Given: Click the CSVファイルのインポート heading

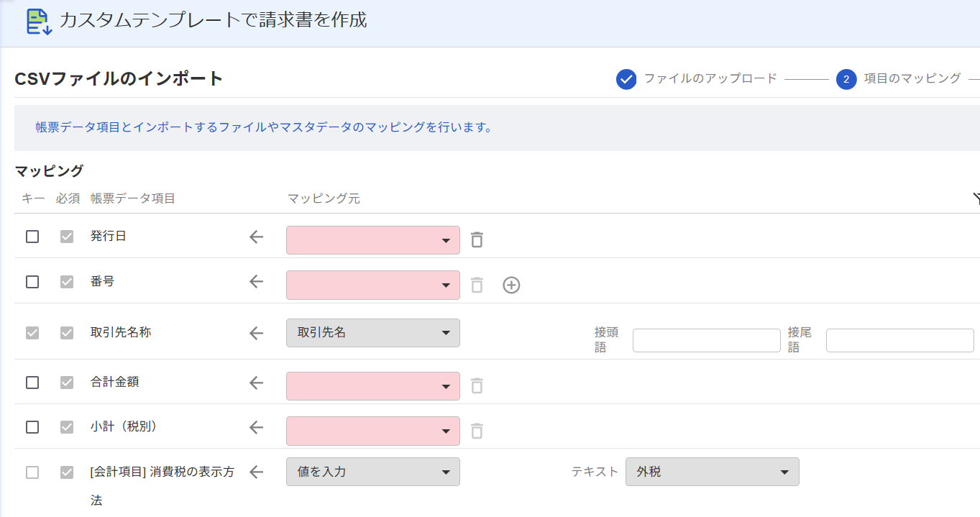Looking at the screenshot, I should coord(119,79).
